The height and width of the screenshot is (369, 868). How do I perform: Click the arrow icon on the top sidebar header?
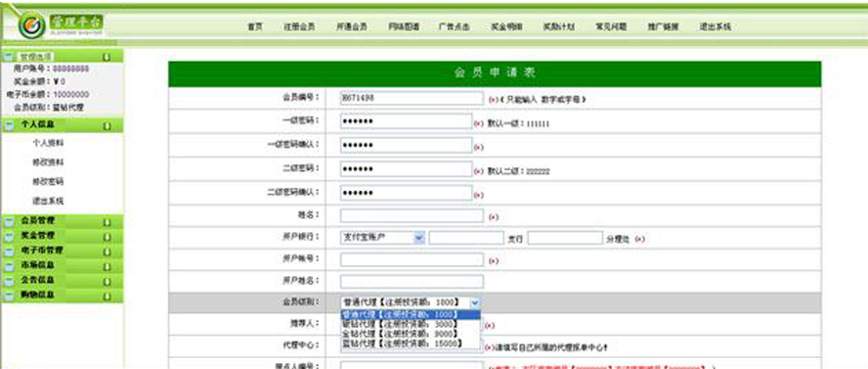[107, 57]
